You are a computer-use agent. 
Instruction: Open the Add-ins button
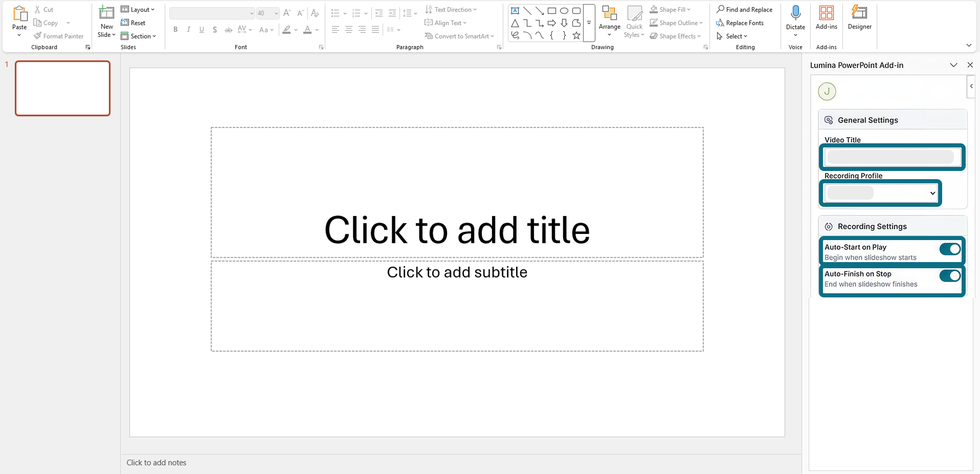click(827, 18)
